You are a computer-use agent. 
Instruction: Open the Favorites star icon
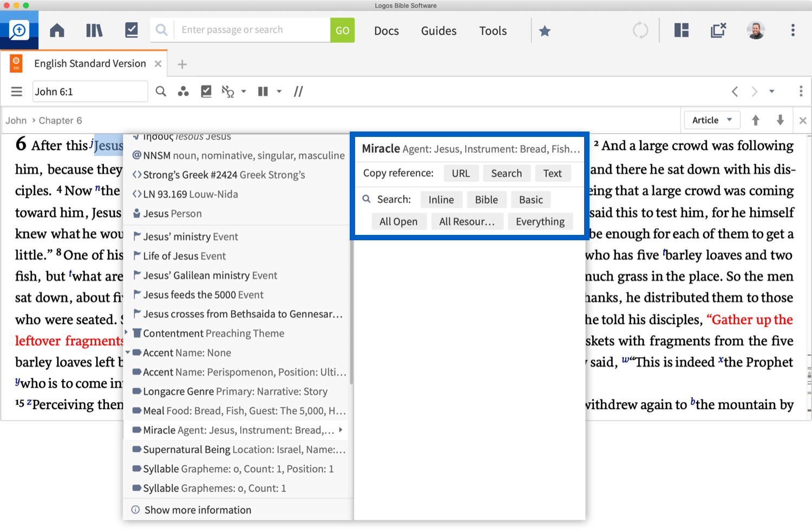545,31
